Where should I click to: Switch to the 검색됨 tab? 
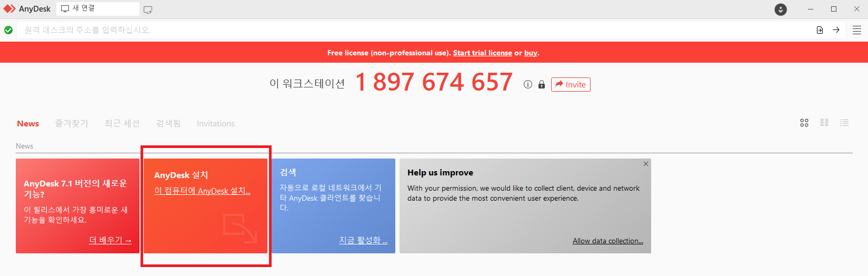click(168, 124)
